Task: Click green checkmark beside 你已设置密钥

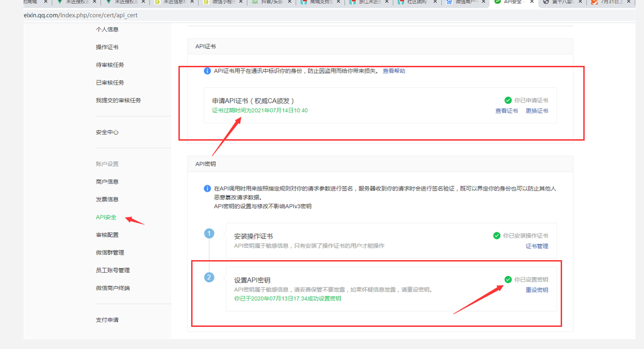Action: pyautogui.click(x=508, y=279)
